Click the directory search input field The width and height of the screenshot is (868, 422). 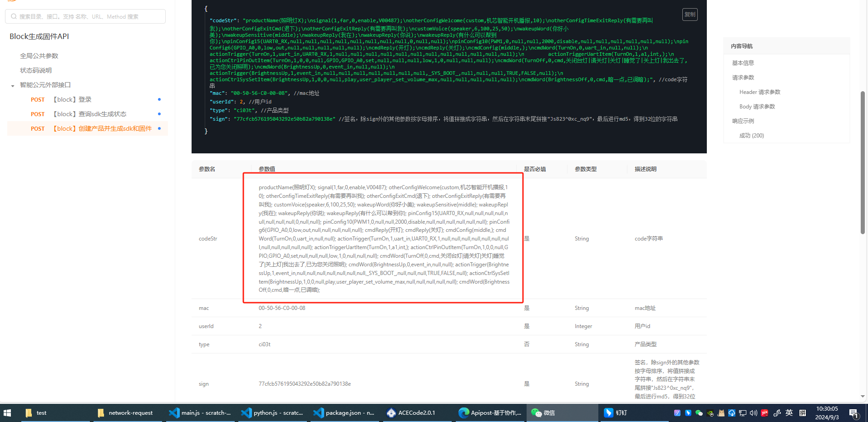[85, 17]
